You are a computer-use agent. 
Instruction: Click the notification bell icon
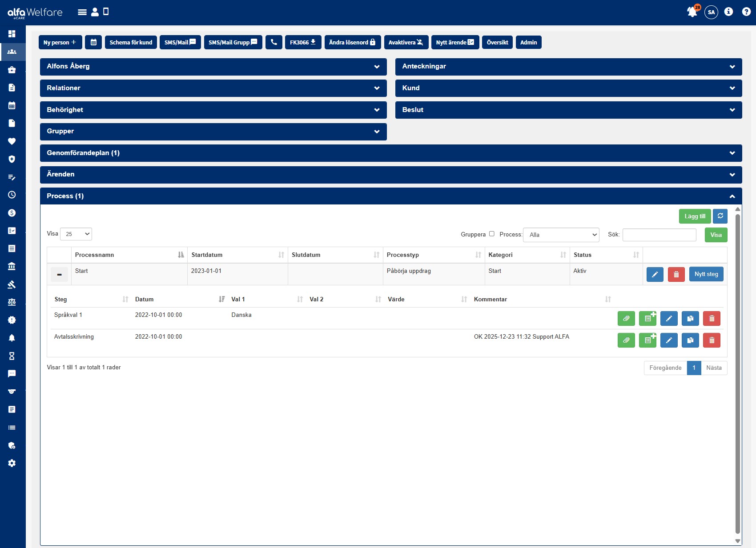(692, 12)
